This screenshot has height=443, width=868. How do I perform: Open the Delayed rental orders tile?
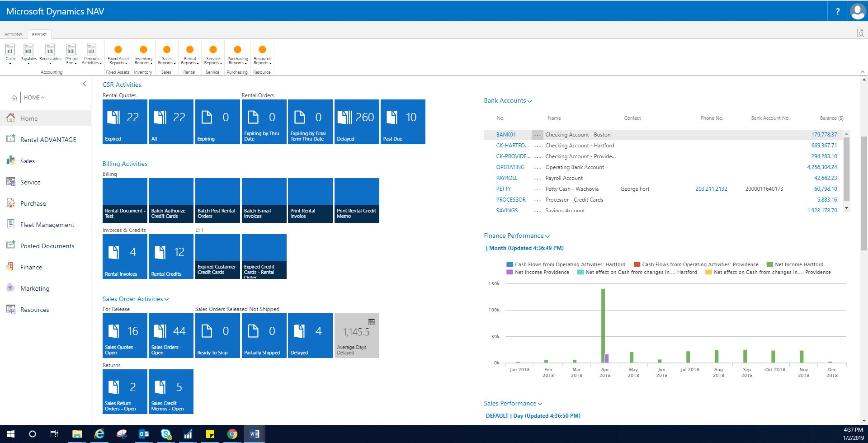(x=357, y=122)
